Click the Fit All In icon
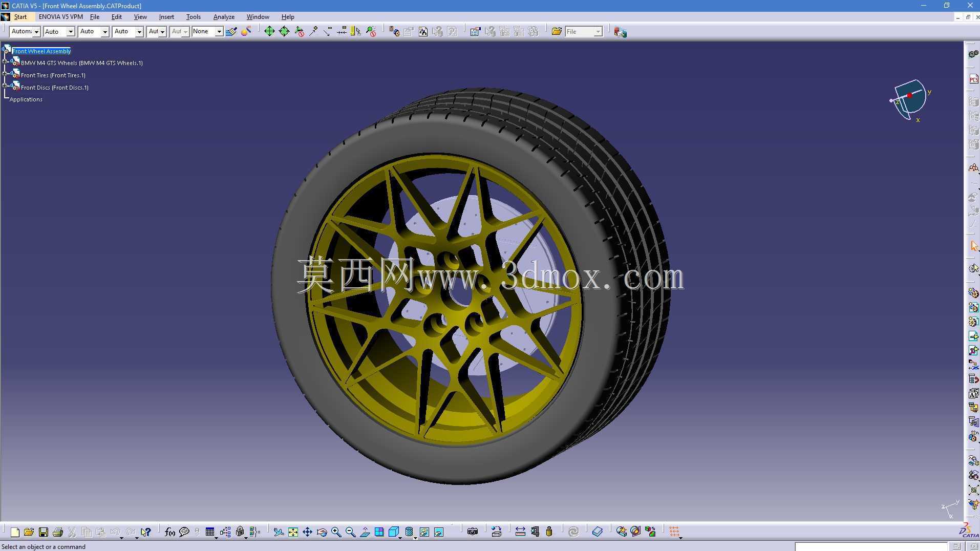This screenshot has width=980, height=551. (293, 532)
